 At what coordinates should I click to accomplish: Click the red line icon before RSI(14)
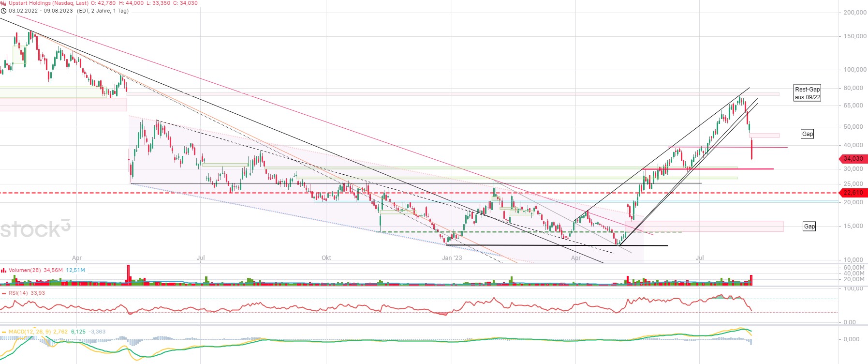[x=4, y=293]
